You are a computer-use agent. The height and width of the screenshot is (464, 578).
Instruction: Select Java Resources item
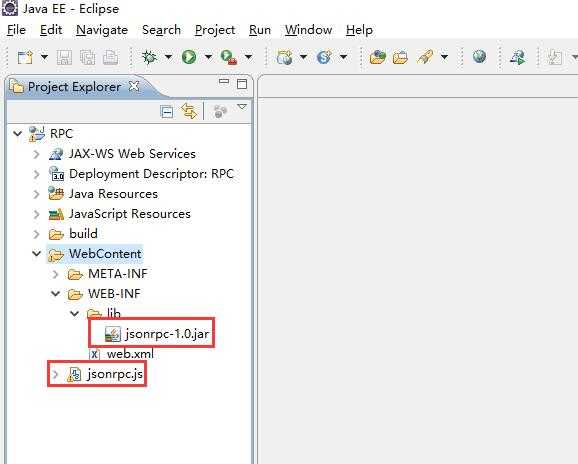(x=113, y=194)
